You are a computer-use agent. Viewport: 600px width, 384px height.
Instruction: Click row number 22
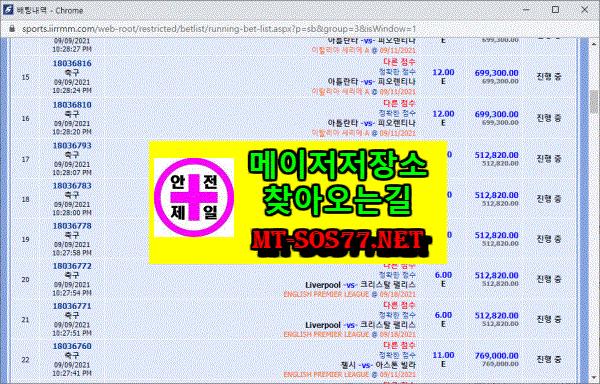(25, 360)
